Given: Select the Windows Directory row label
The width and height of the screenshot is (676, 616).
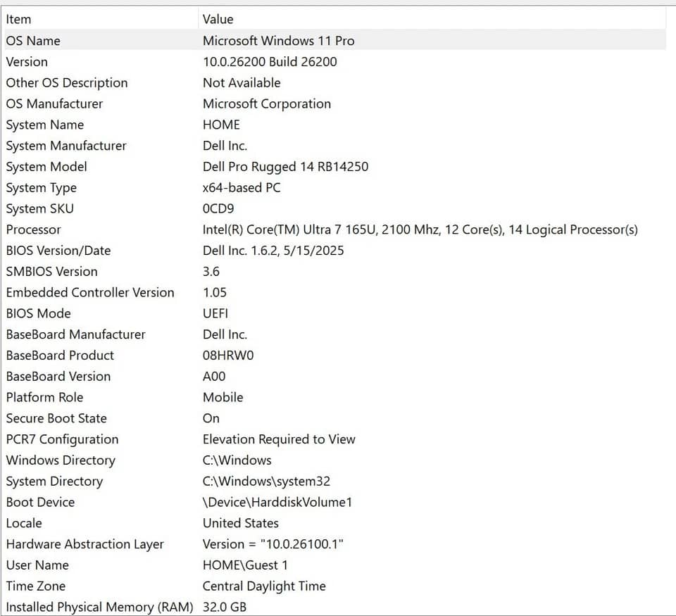Looking at the screenshot, I should click(61, 460).
